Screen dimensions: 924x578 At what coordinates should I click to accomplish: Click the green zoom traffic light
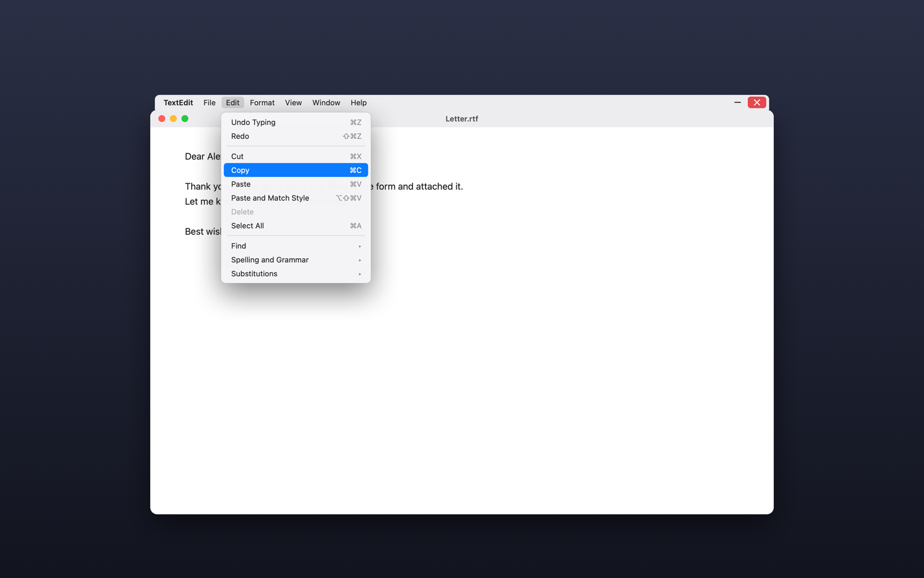coord(185,118)
